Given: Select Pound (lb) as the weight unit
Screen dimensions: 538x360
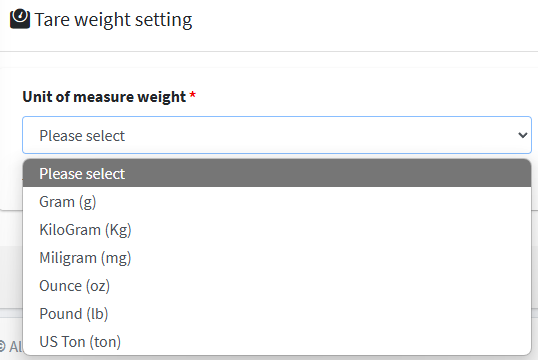Looking at the screenshot, I should coord(277,314).
